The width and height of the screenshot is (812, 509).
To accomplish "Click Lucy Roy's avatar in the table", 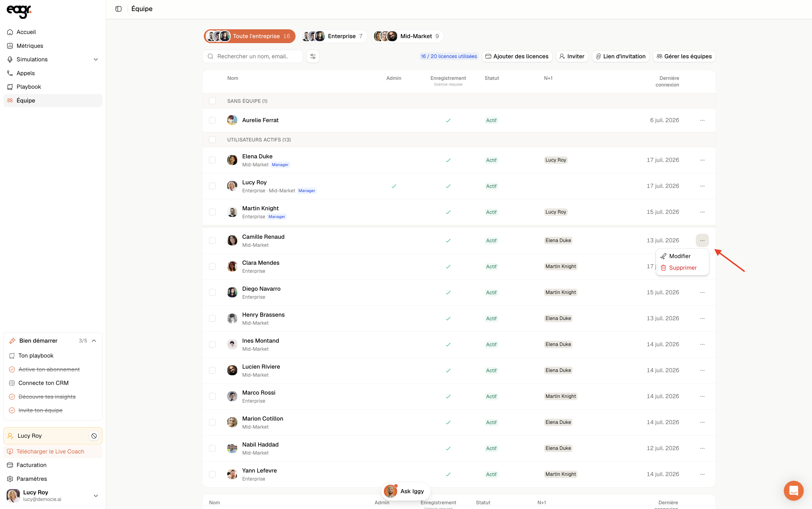I will 232,186.
